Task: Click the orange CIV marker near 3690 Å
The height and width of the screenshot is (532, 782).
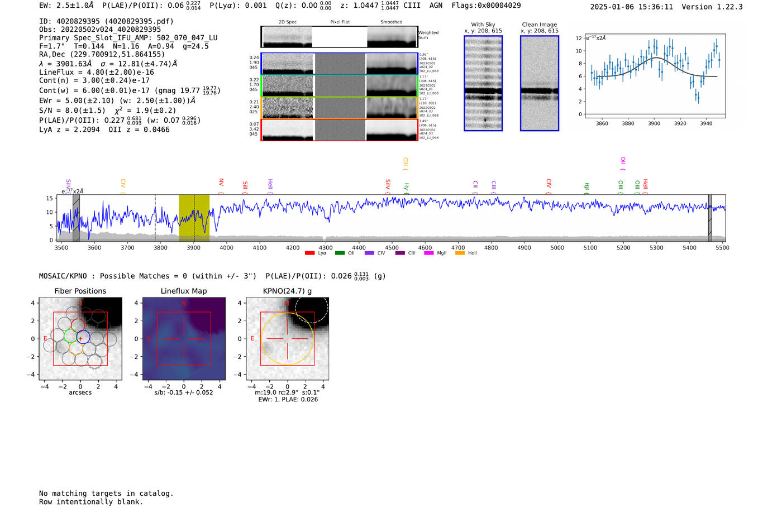Action: click(x=123, y=186)
